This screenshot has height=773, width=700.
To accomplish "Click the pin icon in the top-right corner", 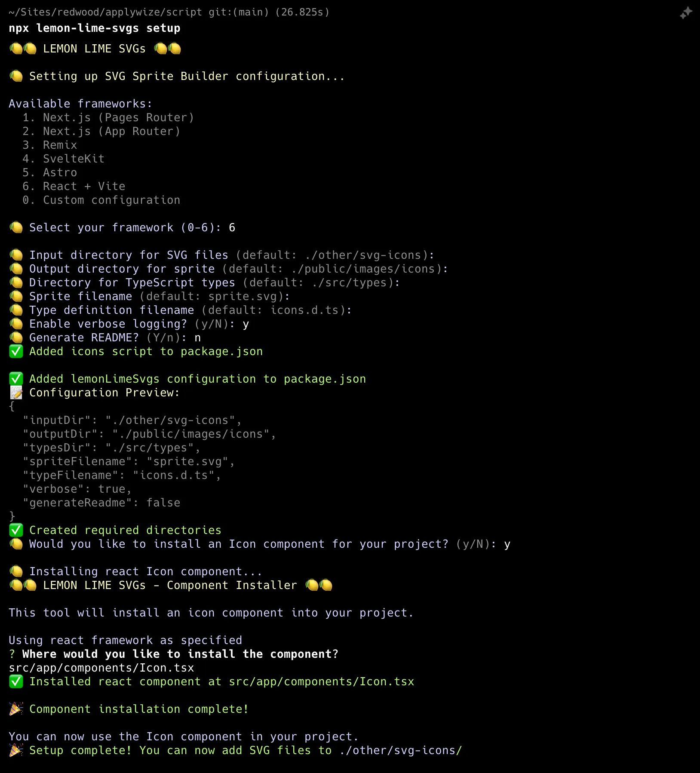I will [686, 13].
